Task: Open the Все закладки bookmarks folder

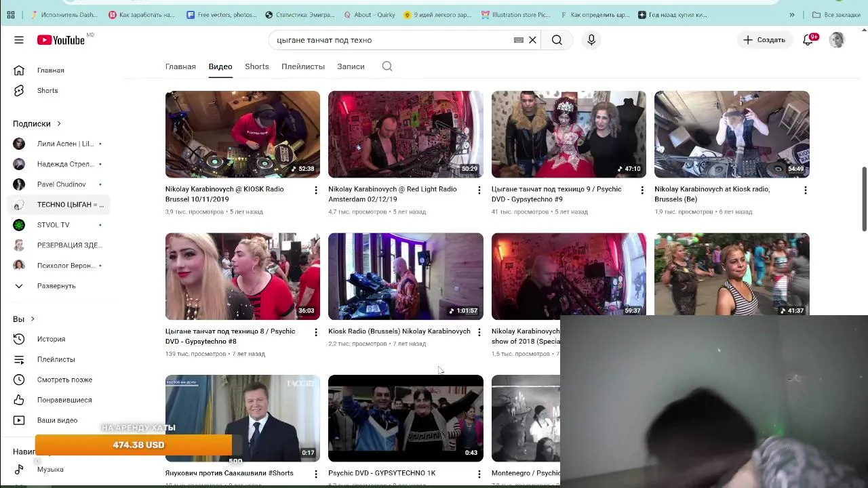Action: point(835,14)
